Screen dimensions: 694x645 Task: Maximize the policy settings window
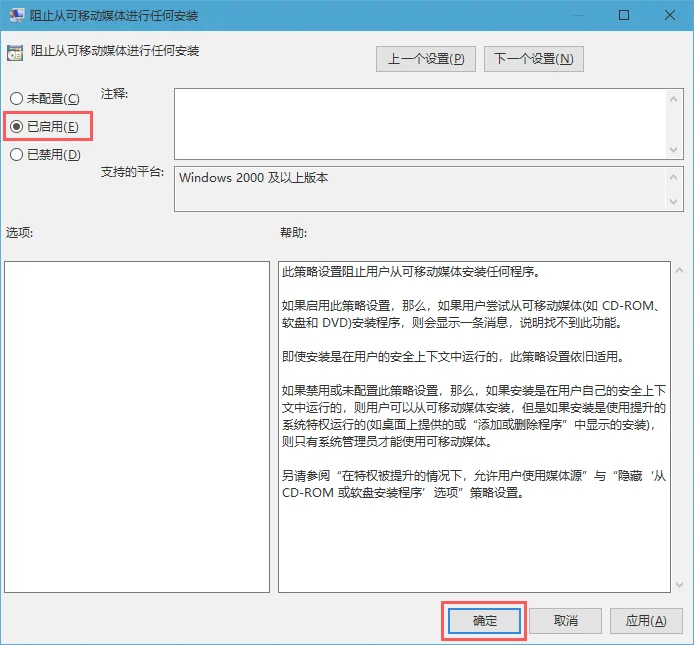point(623,16)
